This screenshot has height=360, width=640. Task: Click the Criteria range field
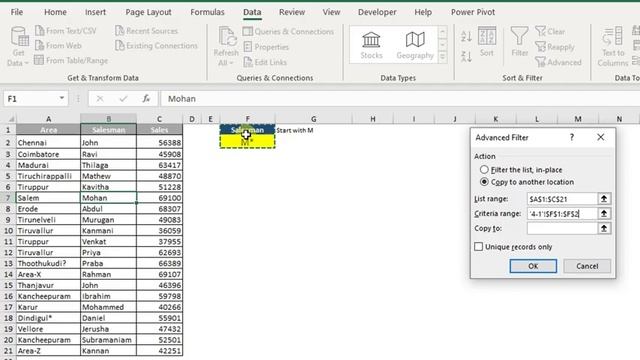(562, 213)
